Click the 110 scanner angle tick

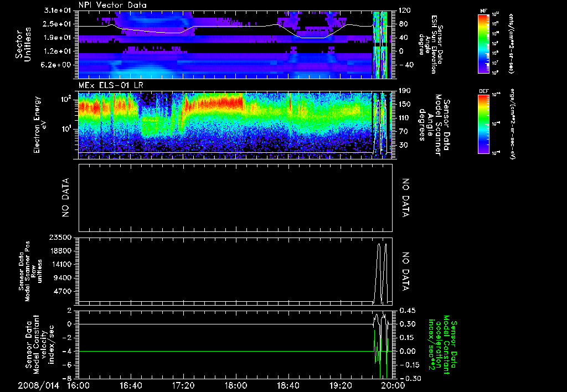[405, 118]
